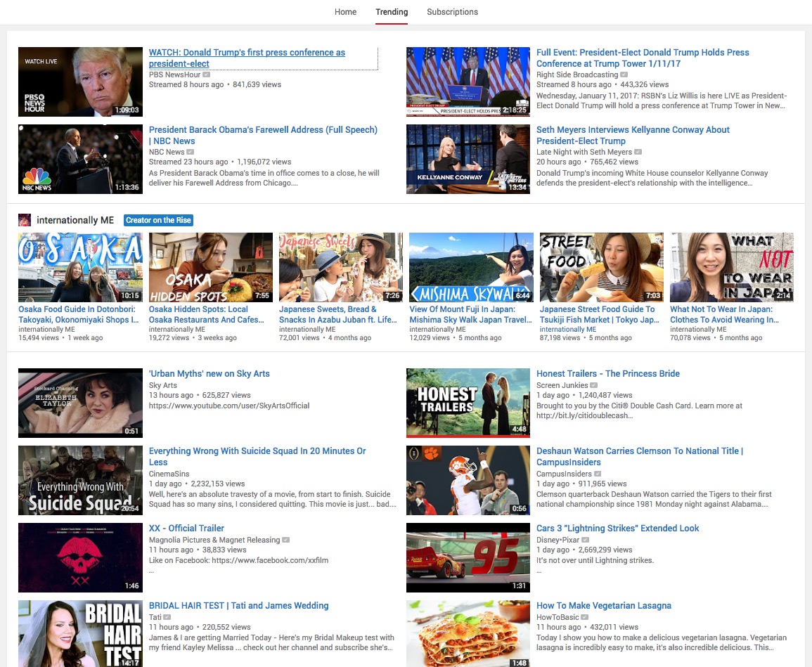Play the Right Side Broadcasting press conference thumbnail
The width and height of the screenshot is (812, 667).
(468, 82)
